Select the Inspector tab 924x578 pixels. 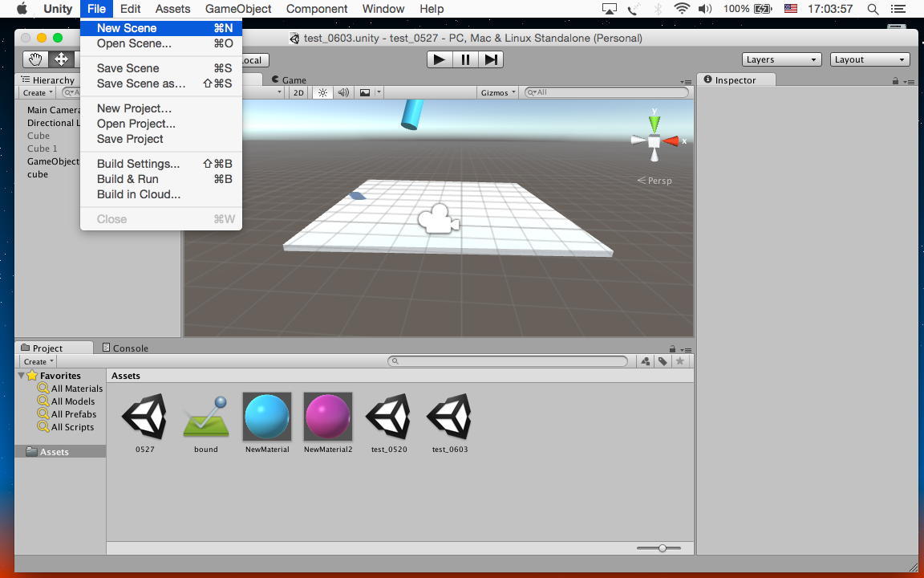tap(736, 79)
